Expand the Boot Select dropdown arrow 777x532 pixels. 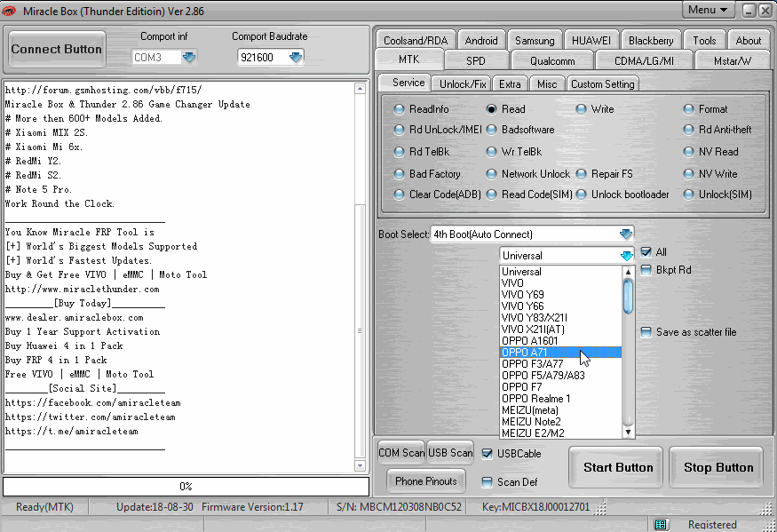626,234
